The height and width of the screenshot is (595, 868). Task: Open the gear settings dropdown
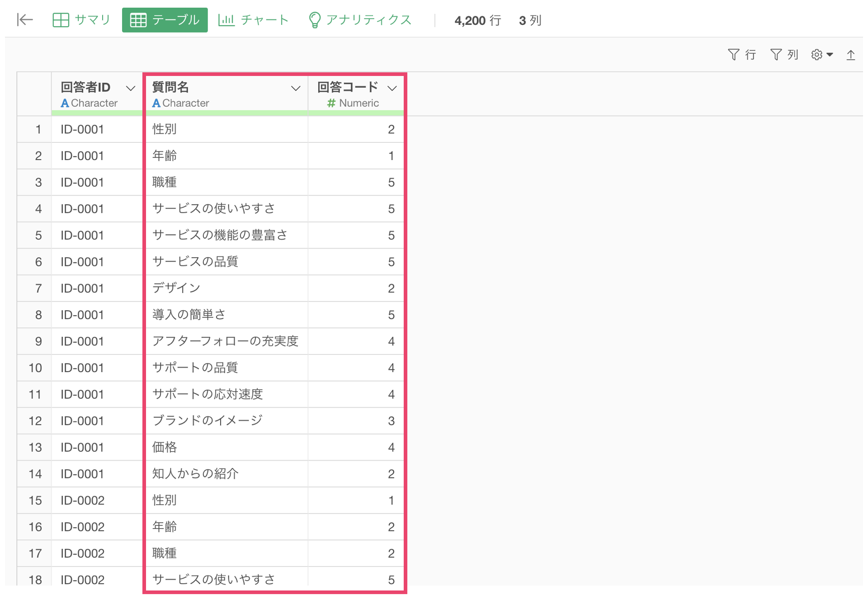pyautogui.click(x=821, y=55)
